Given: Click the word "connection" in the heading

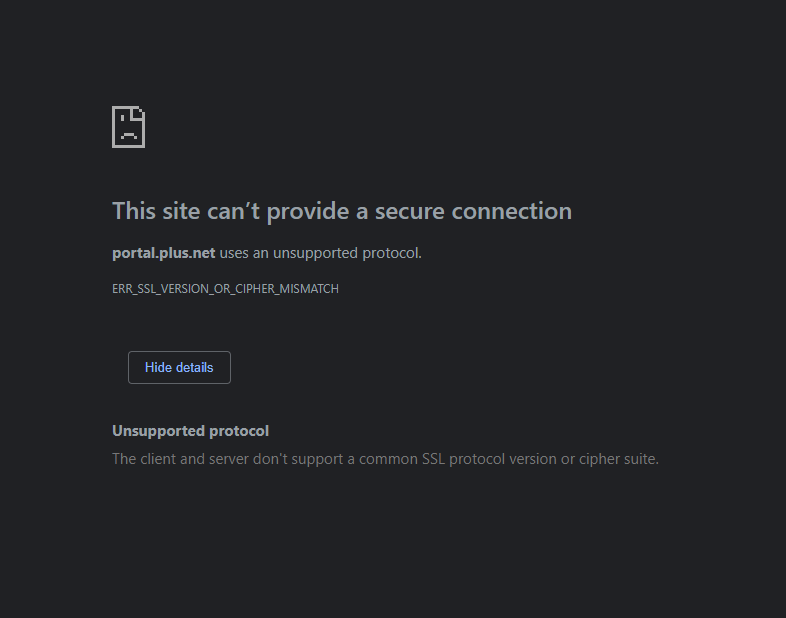Looking at the screenshot, I should (511, 211).
